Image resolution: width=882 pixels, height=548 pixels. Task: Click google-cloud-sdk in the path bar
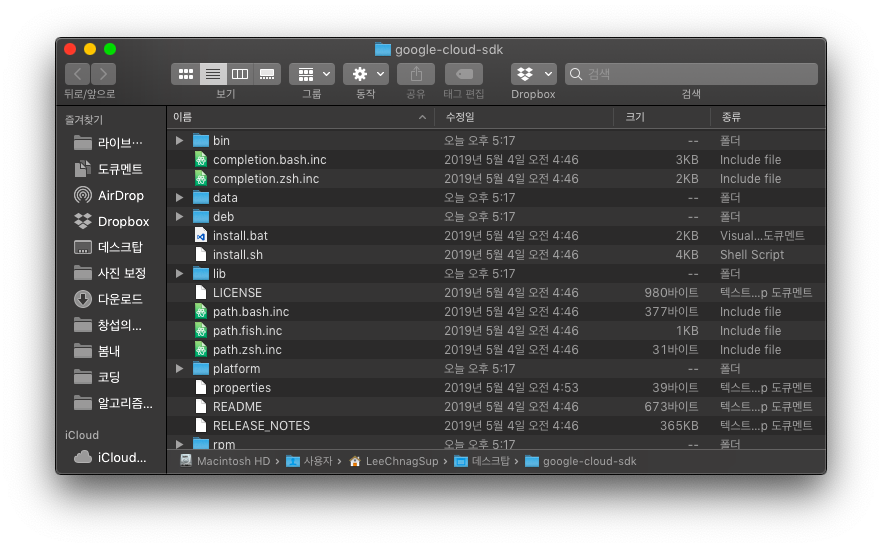(581, 461)
